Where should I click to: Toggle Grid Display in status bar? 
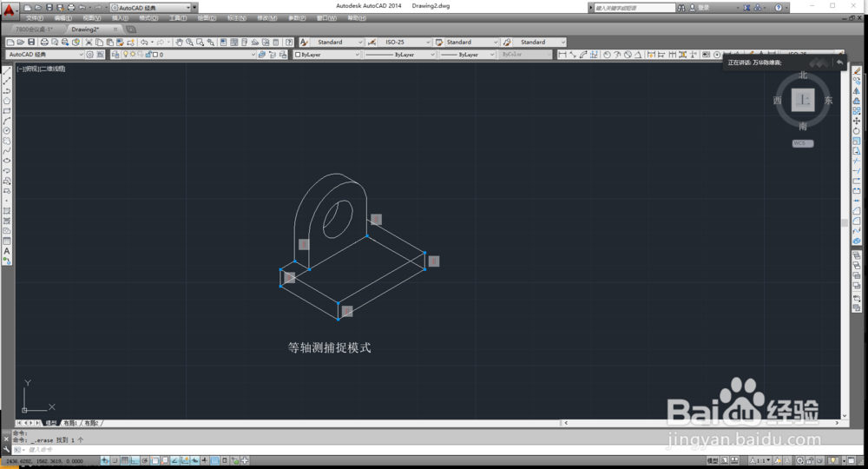(124, 460)
